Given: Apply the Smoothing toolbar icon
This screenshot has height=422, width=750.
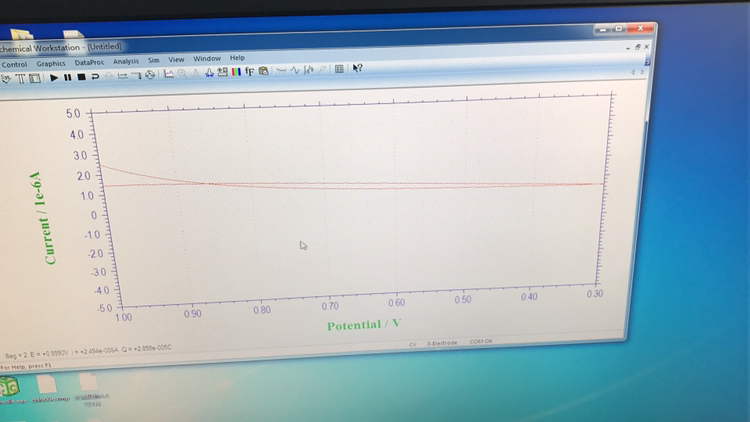Looking at the screenshot, I should pyautogui.click(x=281, y=70).
